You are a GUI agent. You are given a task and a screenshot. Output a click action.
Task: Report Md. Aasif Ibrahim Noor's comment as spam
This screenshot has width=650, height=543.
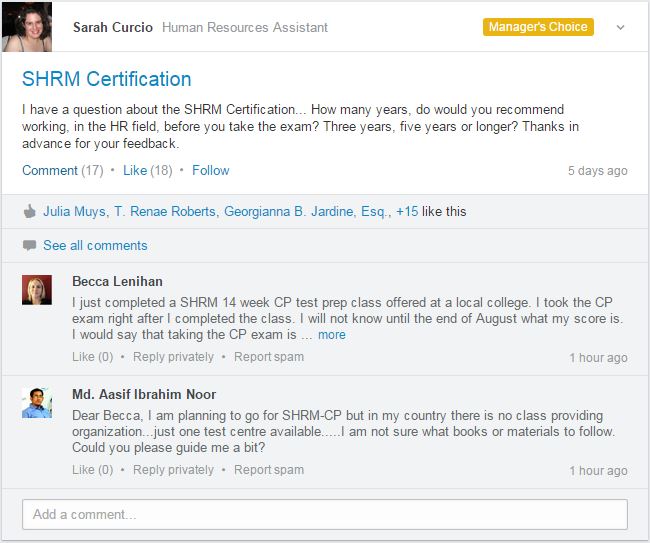[269, 470]
